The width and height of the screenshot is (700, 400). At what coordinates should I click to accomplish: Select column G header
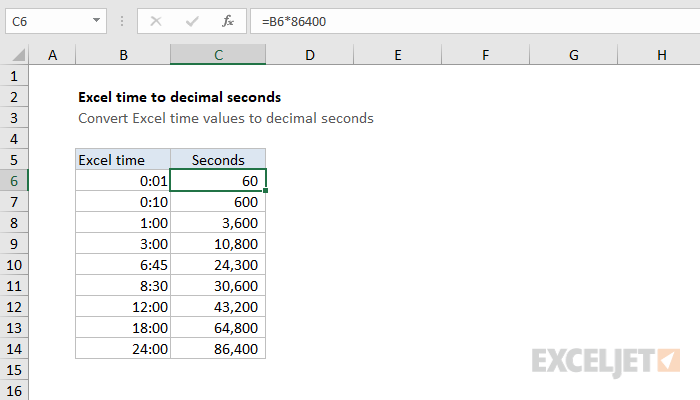tap(574, 55)
